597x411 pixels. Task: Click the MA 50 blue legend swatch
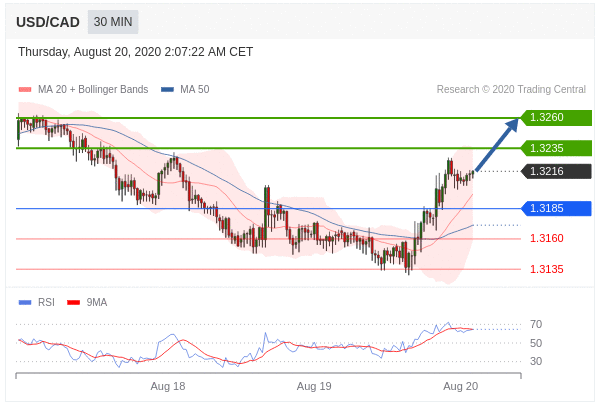click(167, 90)
